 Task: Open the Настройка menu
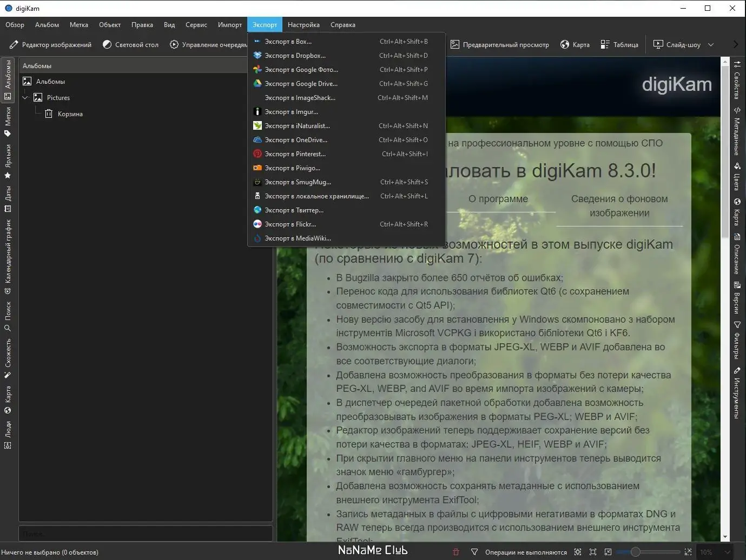click(303, 25)
